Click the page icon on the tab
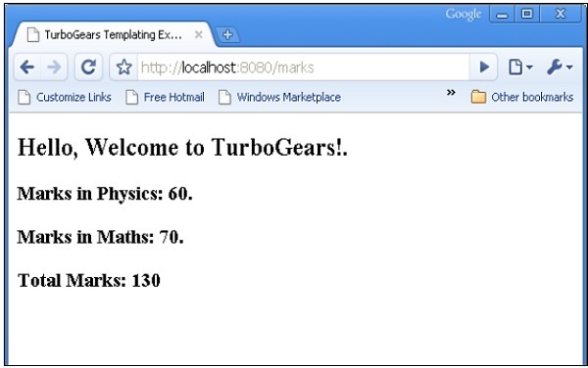 click(33, 35)
